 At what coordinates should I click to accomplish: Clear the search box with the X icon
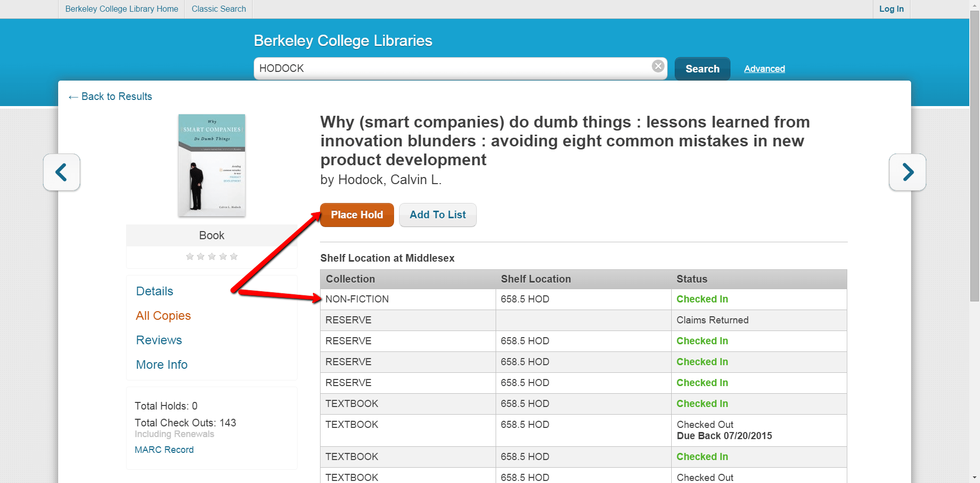[658, 66]
